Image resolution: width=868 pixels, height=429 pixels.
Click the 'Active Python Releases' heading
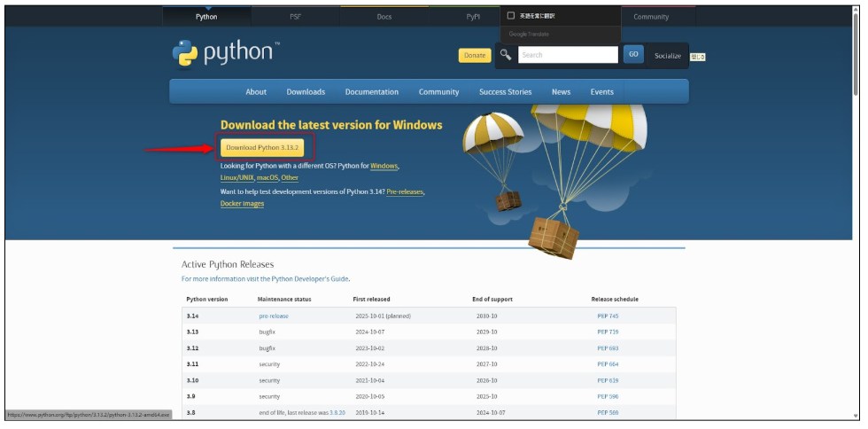pyautogui.click(x=228, y=264)
